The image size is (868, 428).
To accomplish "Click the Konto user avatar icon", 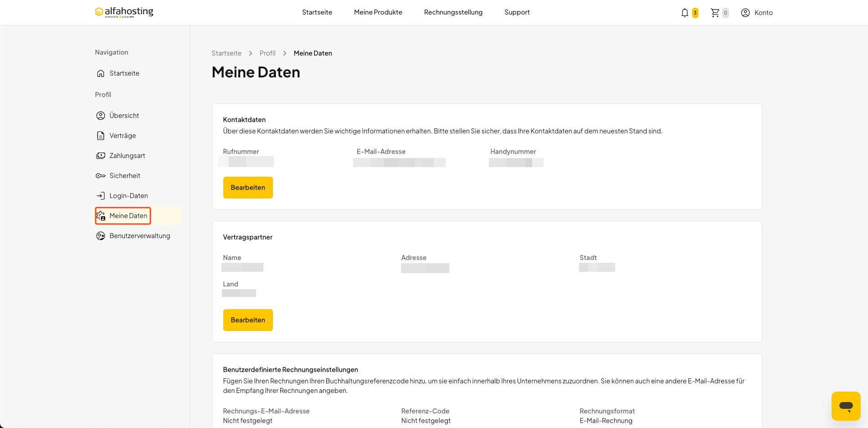I will click(x=745, y=13).
